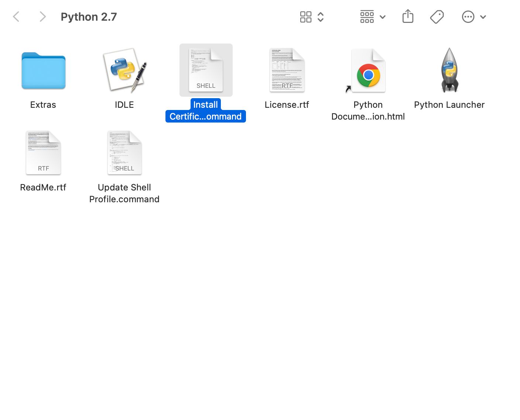Viewport: 520px width, 420px height.
Task: Click the Edit Tags toolbar icon
Action: (x=437, y=17)
